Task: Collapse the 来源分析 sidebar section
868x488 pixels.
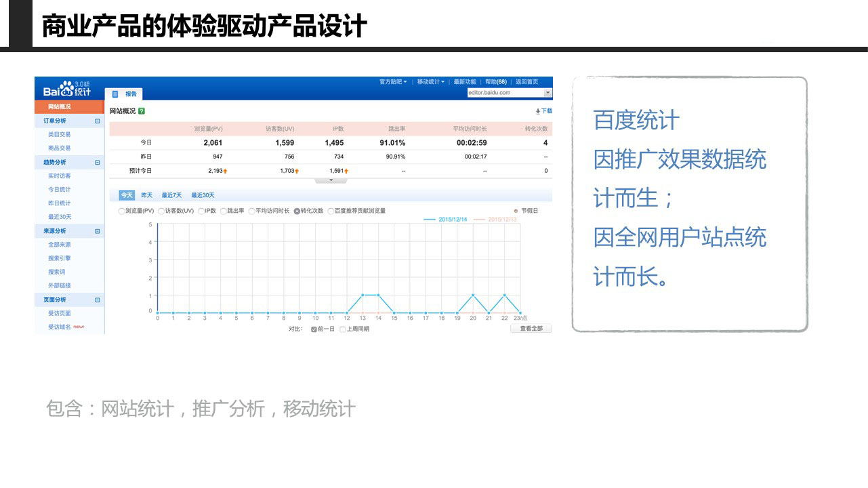Action: coord(98,231)
